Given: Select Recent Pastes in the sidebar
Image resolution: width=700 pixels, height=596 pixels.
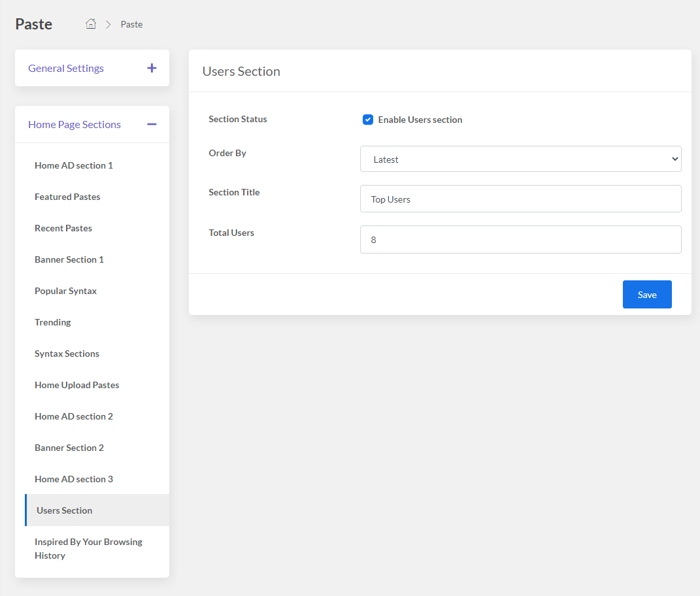Looking at the screenshot, I should 63,228.
